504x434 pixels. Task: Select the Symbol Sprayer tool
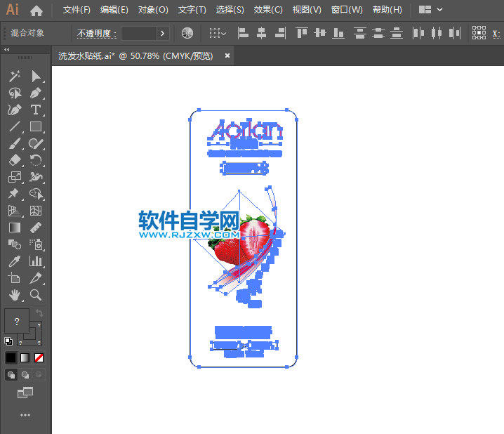(x=36, y=244)
